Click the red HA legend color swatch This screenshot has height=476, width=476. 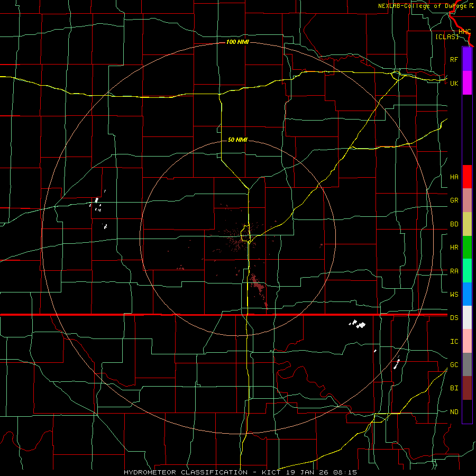[x=467, y=177]
